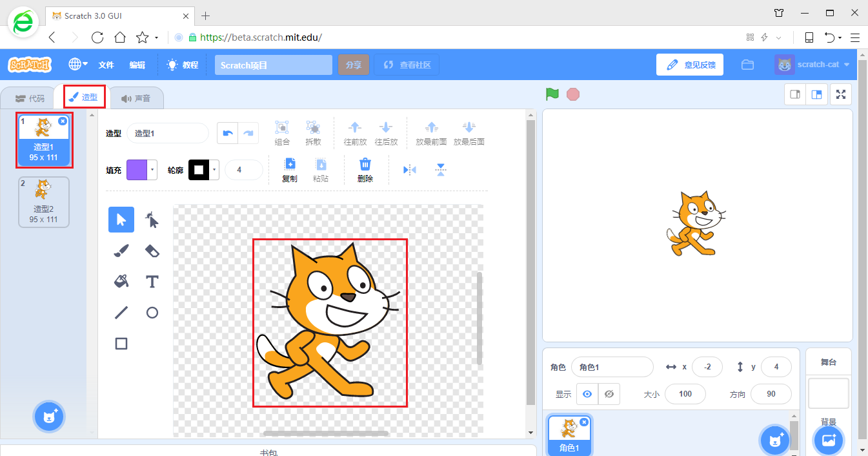Paste with the 粘贴 button

tap(321, 170)
